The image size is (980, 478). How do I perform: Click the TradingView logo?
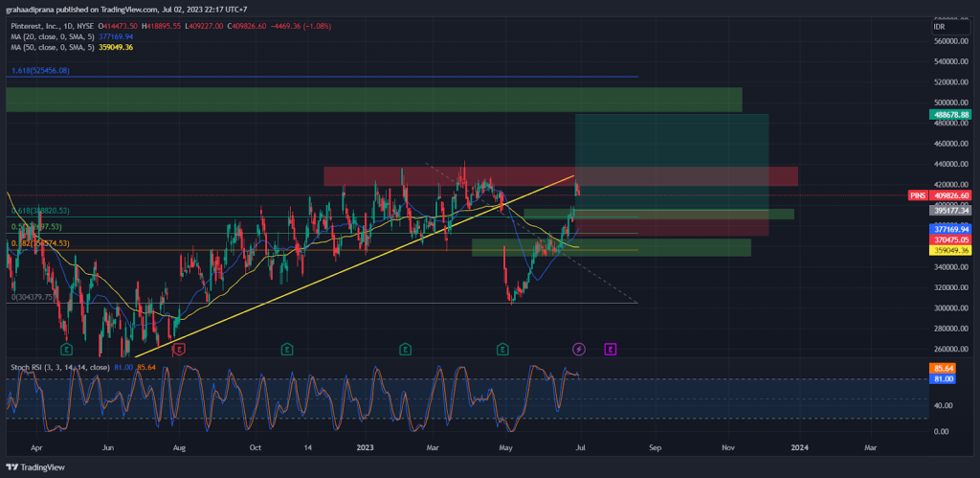(x=35, y=467)
